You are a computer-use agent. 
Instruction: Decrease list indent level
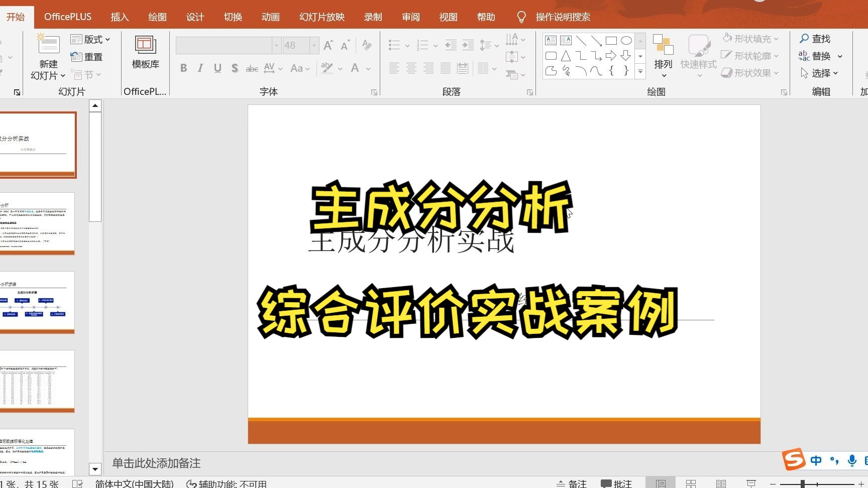pyautogui.click(x=451, y=45)
